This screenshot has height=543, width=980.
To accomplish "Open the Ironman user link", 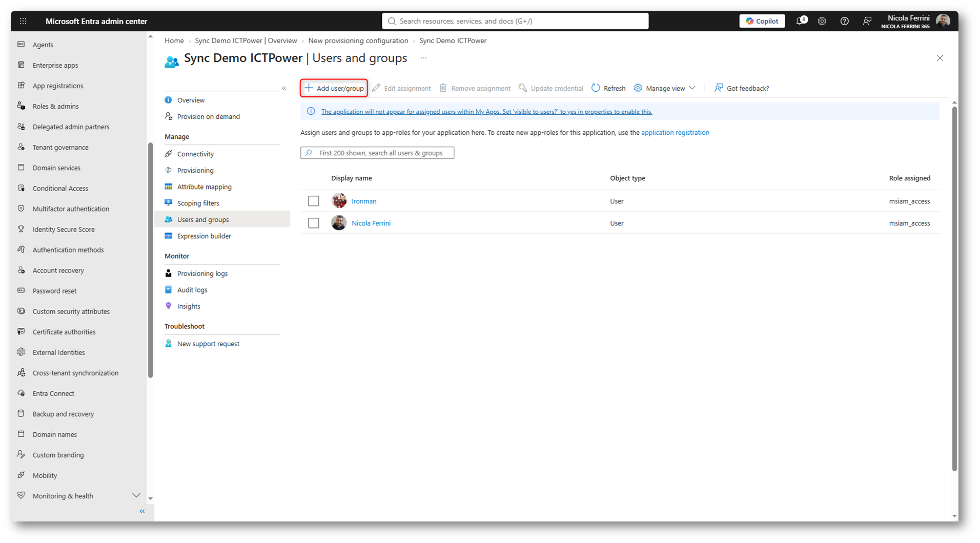I will [364, 201].
